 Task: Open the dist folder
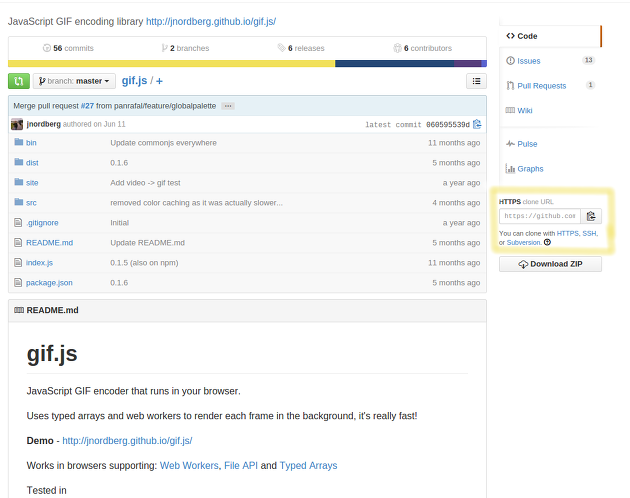(x=32, y=163)
